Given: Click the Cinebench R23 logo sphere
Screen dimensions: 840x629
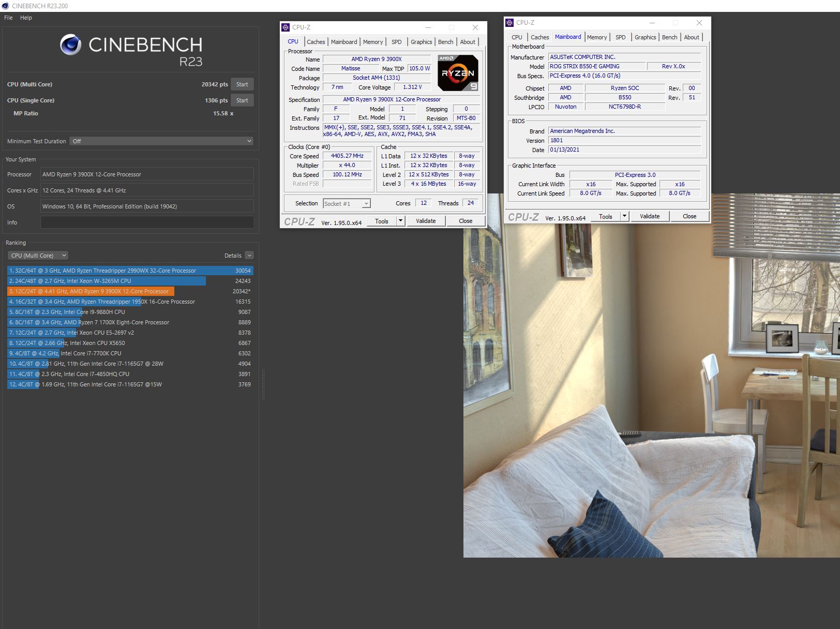Looking at the screenshot, I should tap(70, 45).
